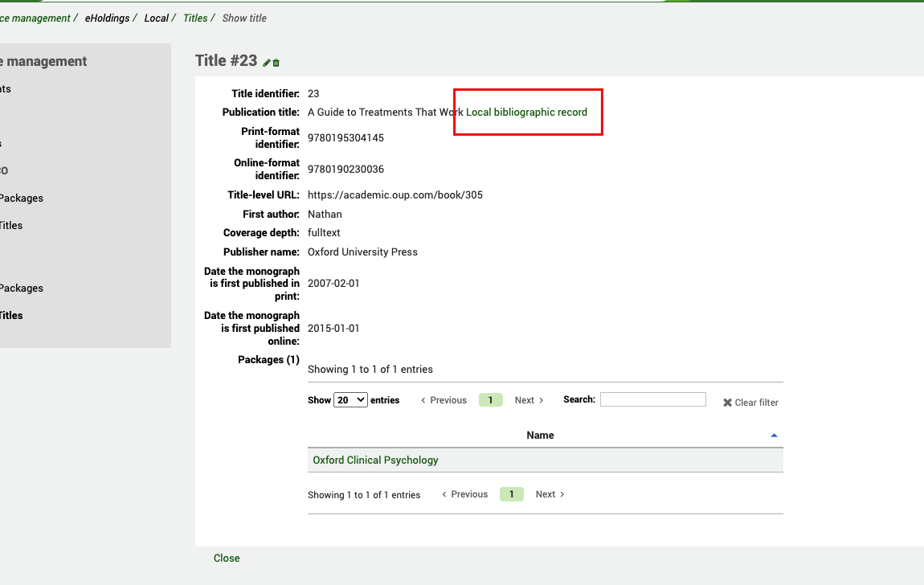Click inside the Search input box
Viewport: 924px width, 585px height.
(x=652, y=399)
